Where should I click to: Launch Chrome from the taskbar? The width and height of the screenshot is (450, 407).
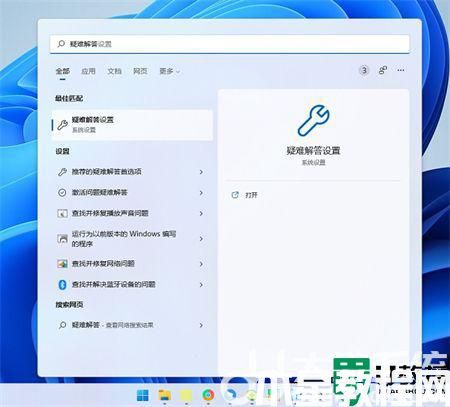208,395
